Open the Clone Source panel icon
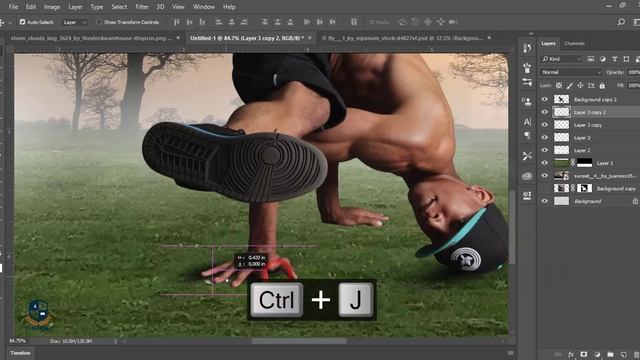The height and width of the screenshot is (360, 640). (x=527, y=101)
